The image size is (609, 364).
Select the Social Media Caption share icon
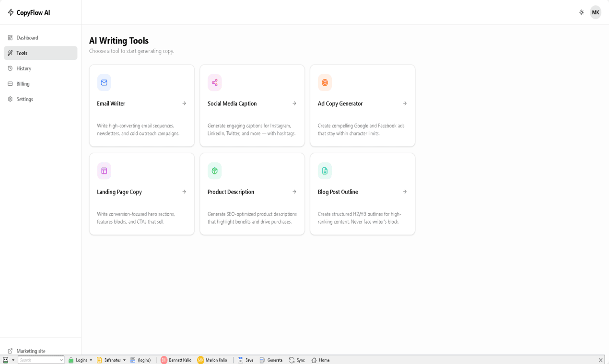point(214,82)
